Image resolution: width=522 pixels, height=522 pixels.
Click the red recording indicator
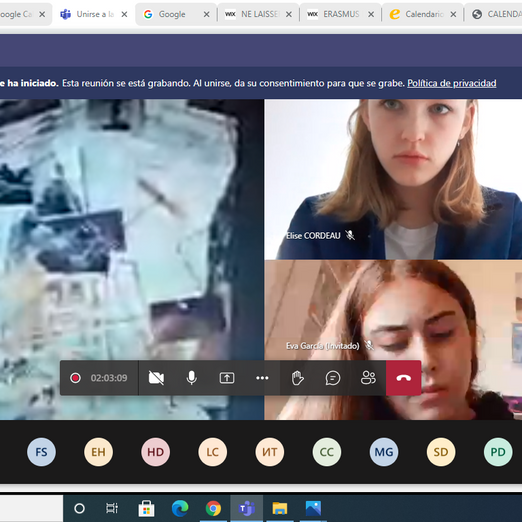[x=75, y=378]
